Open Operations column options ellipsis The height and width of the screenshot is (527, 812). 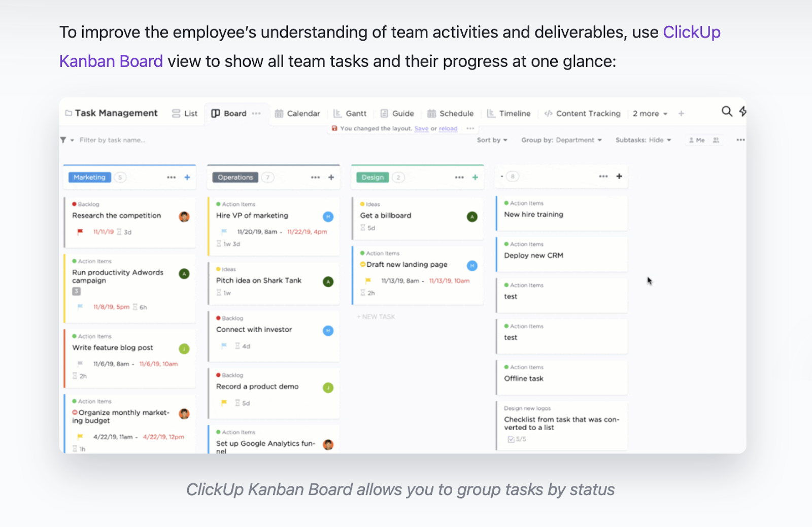coord(315,177)
